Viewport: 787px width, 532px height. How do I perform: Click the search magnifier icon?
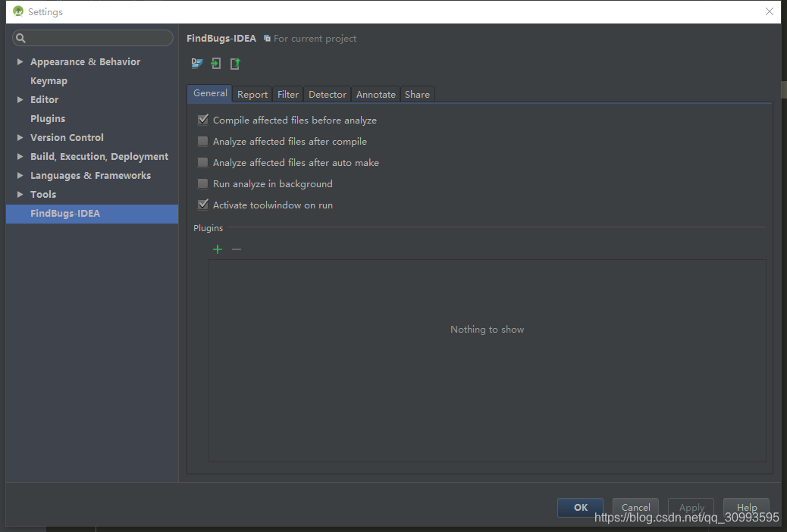click(20, 38)
